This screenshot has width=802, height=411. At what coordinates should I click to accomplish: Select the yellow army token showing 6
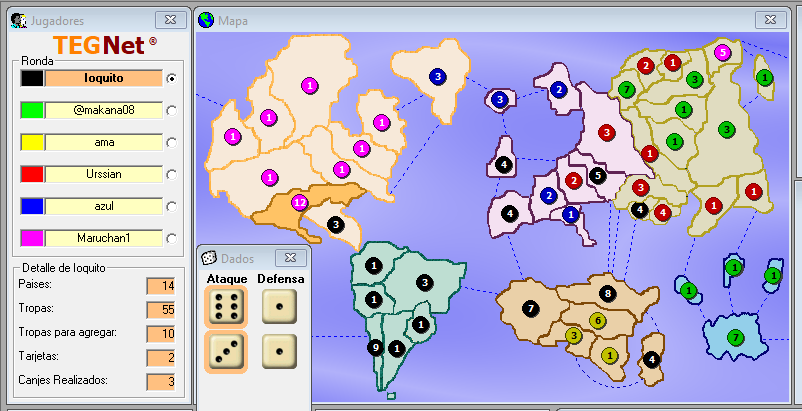[598, 321]
